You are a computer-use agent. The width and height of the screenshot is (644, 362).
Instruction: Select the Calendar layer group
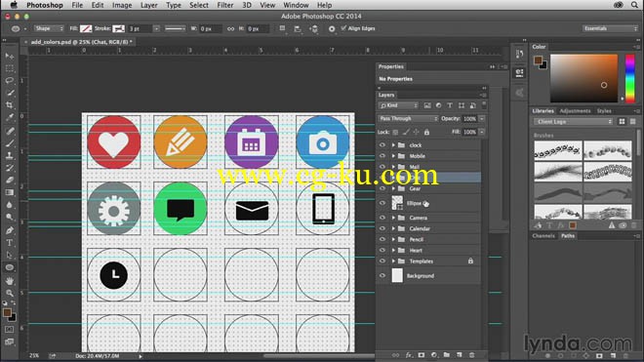(x=428, y=228)
